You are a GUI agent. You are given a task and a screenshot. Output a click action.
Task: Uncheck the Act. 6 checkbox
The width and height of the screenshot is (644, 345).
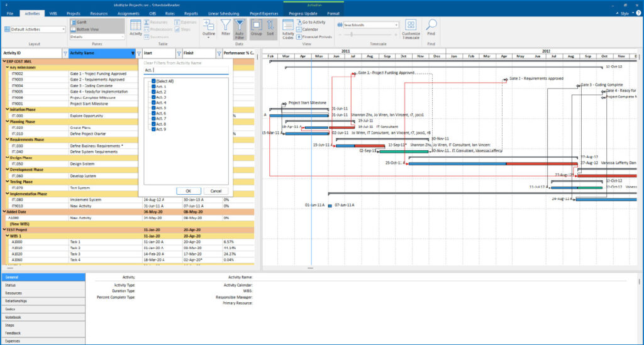153,113
